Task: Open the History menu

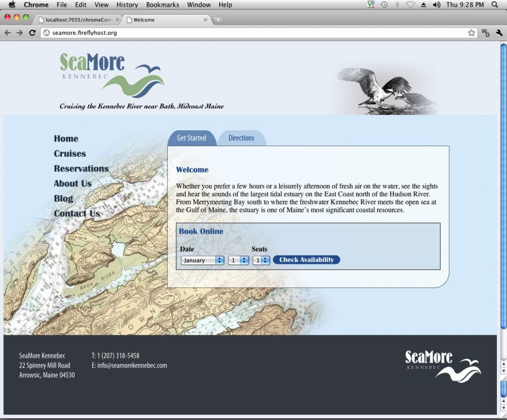Action: point(127,5)
